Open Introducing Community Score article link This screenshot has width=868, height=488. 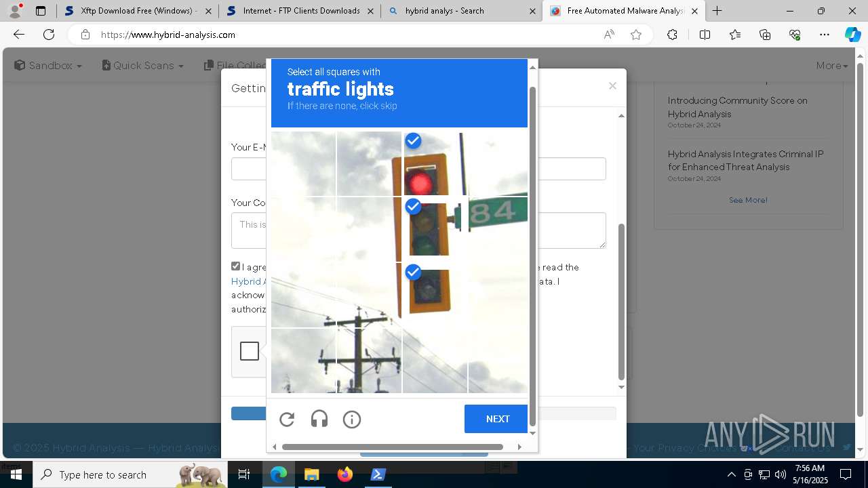[x=737, y=107]
